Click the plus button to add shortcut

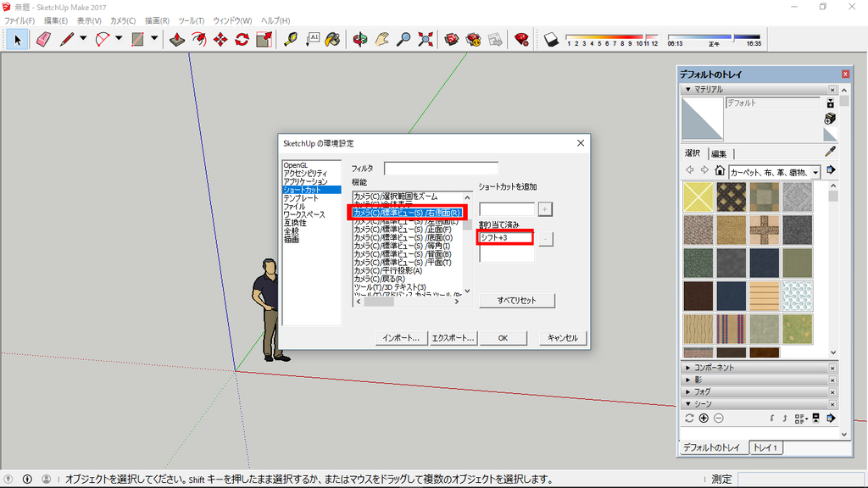point(545,209)
